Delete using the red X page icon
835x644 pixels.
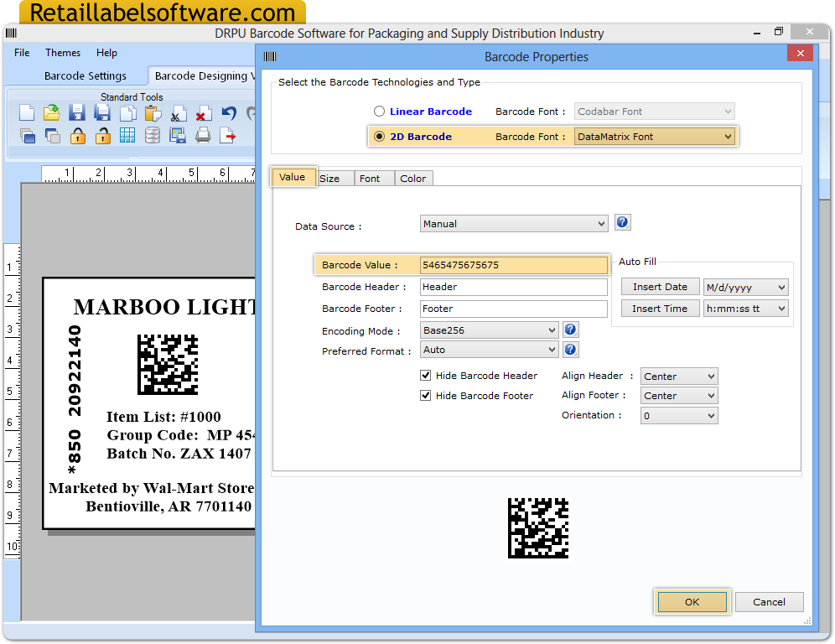coord(204,113)
